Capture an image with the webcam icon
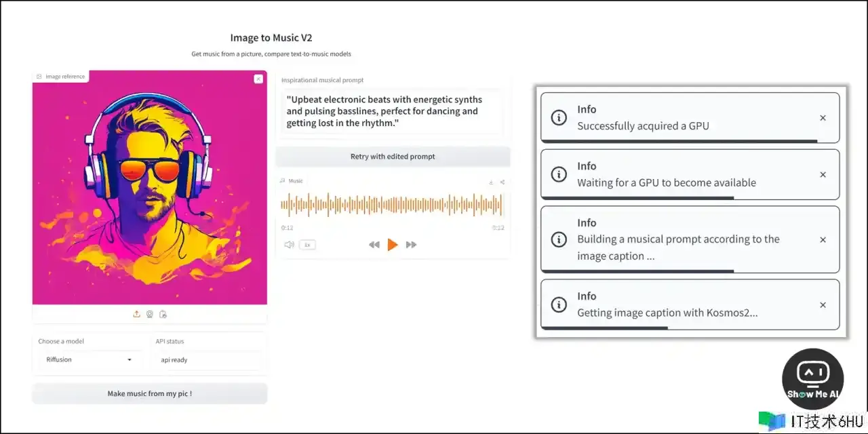The height and width of the screenshot is (434, 868). coord(150,314)
